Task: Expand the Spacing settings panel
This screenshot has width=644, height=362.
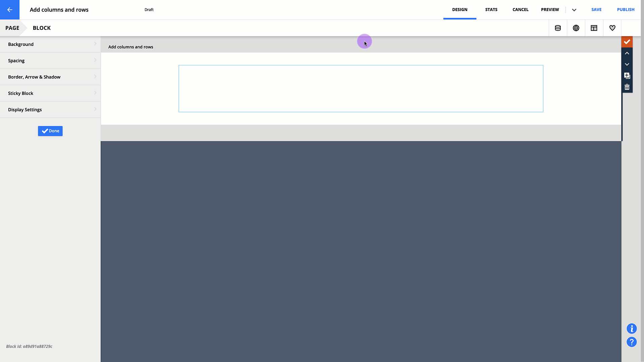Action: (50, 61)
